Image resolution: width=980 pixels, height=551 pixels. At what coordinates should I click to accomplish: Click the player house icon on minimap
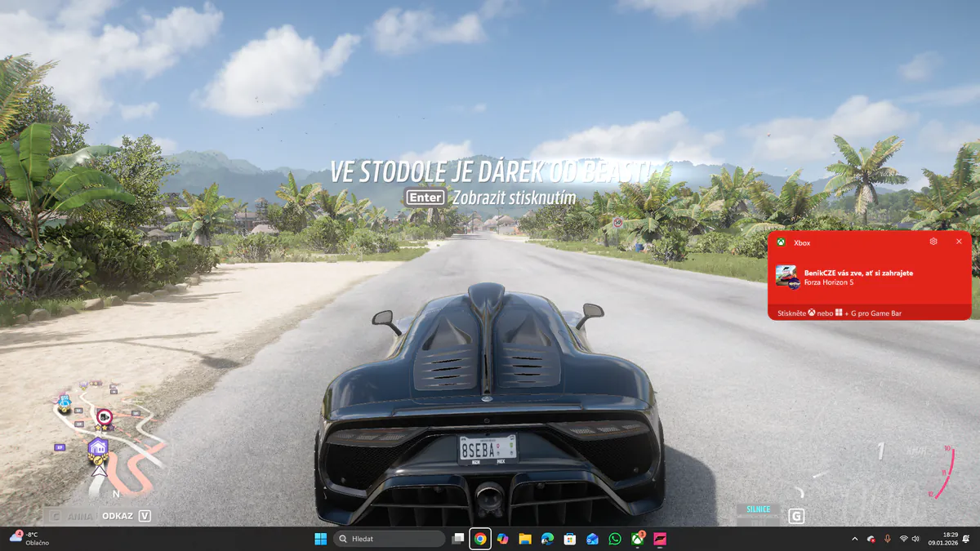[x=98, y=447]
